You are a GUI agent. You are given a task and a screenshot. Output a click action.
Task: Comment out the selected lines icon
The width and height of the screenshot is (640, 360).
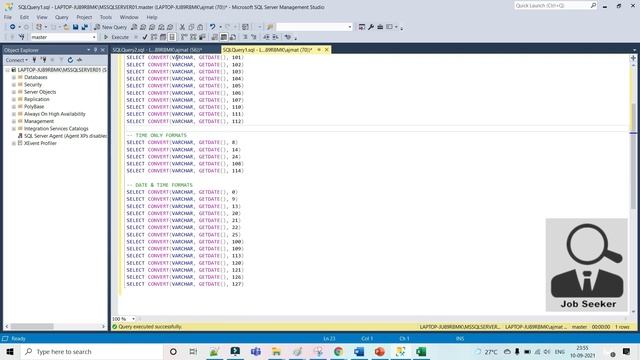click(x=245, y=37)
